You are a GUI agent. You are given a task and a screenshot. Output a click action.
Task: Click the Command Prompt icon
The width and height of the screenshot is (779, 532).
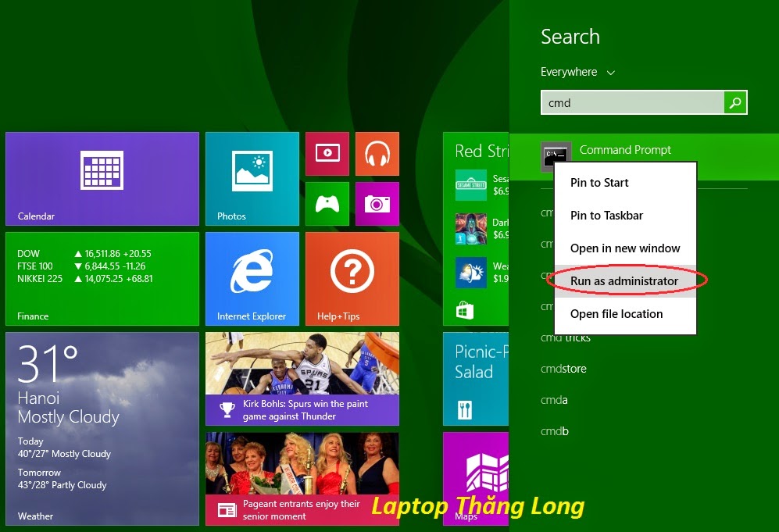tap(556, 155)
